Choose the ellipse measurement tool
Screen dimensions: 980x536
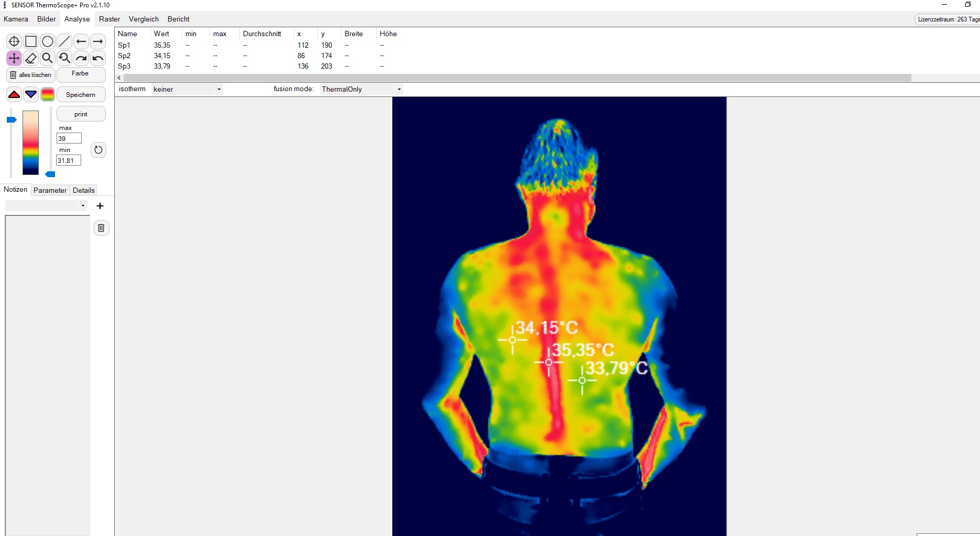(x=47, y=41)
